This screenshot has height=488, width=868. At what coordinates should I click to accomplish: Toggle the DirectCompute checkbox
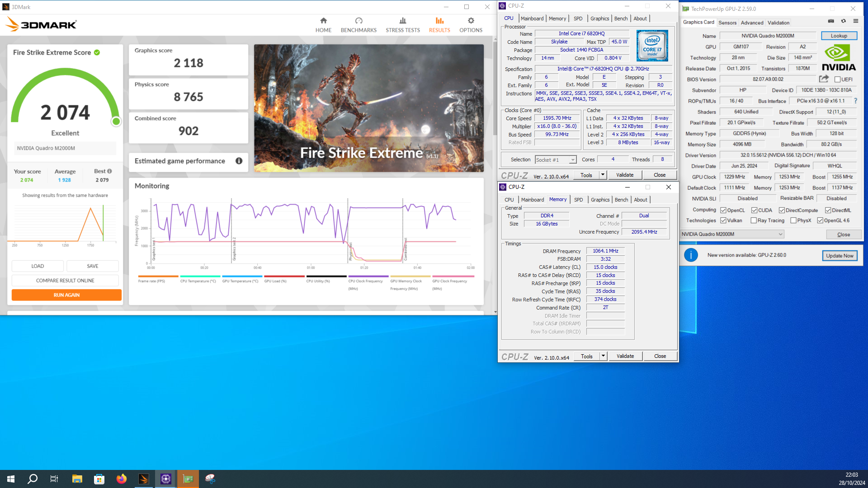click(782, 210)
